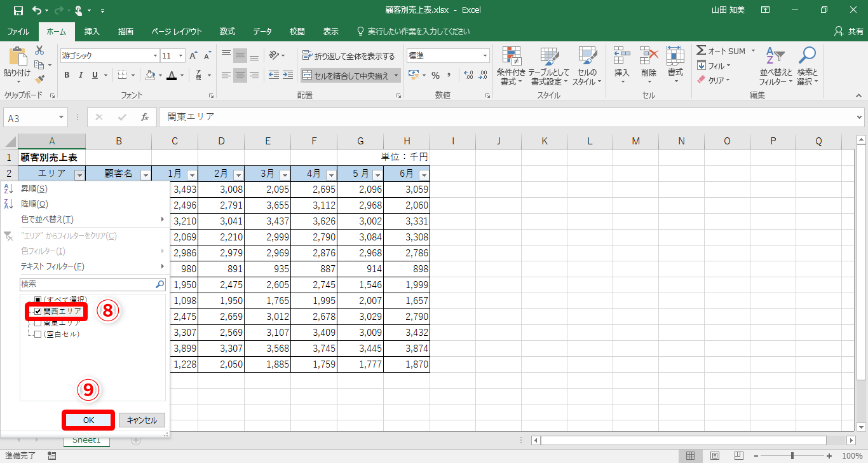Image resolution: width=868 pixels, height=463 pixels.
Task: Click the tell me search box (実行したい作業を入力してください)
Action: click(413, 31)
